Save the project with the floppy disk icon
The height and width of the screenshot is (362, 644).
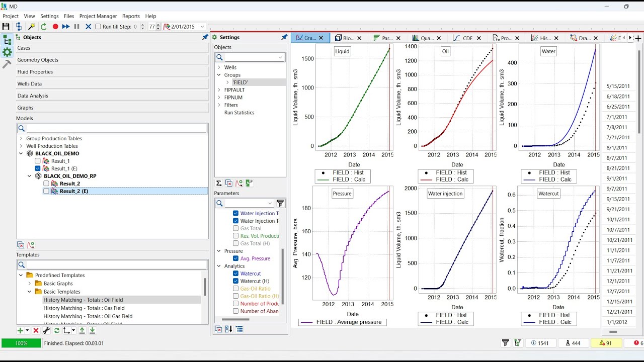click(6, 27)
